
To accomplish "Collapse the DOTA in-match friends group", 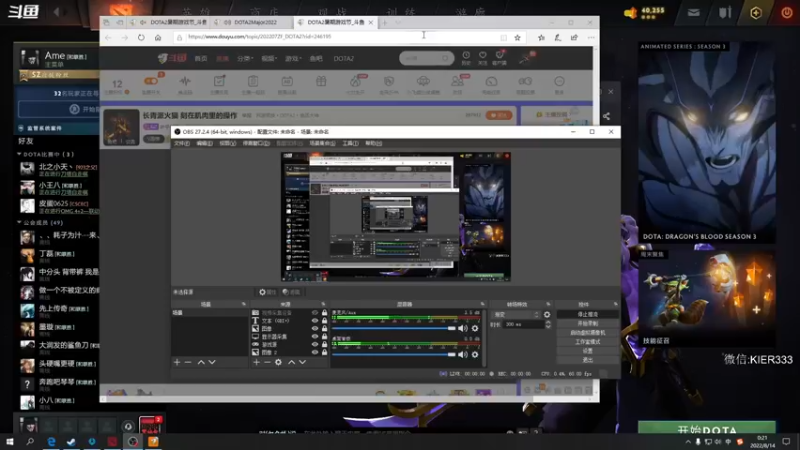I will click(x=19, y=154).
